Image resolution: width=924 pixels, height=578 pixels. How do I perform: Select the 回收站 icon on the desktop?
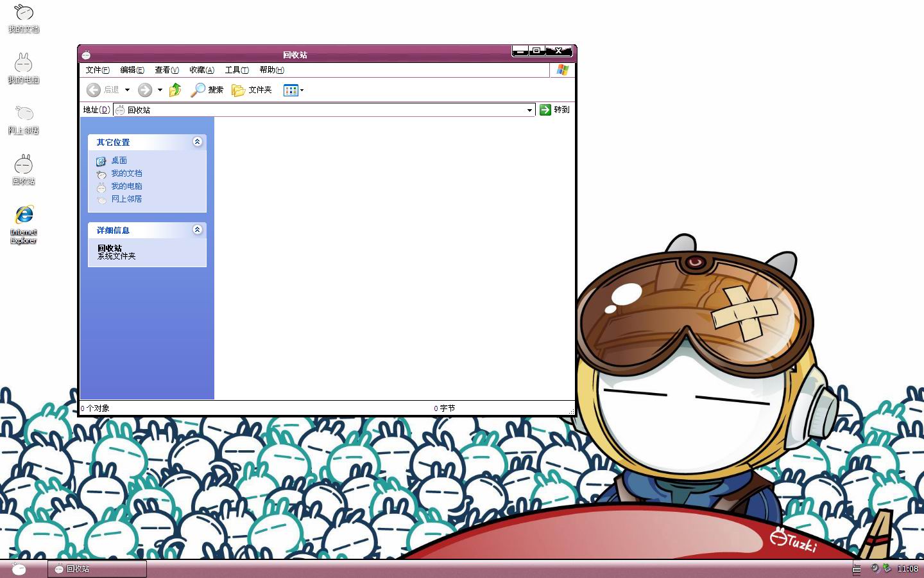pos(24,170)
